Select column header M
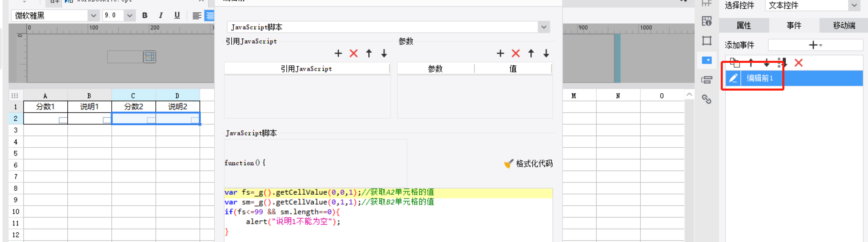 (574, 95)
